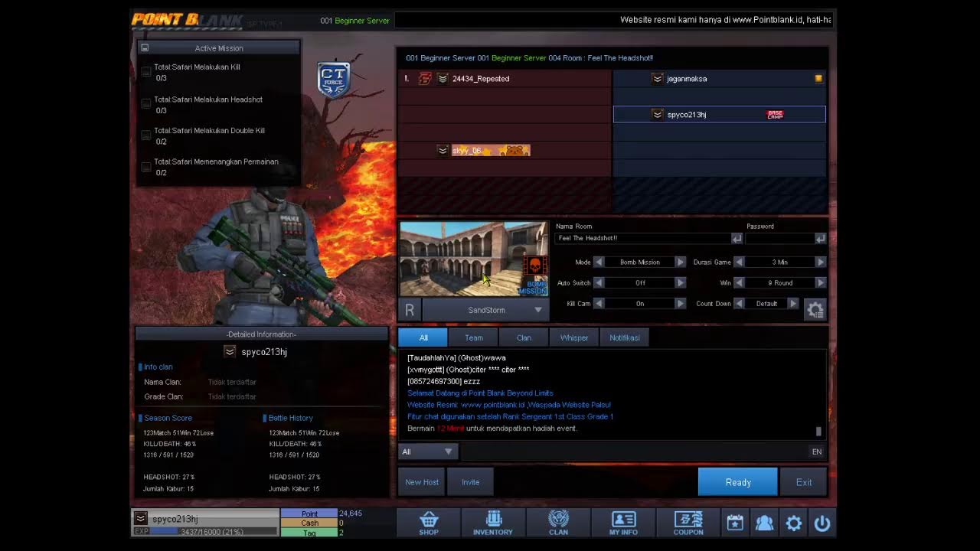This screenshot has height=551, width=980.
Task: Click the Exit room button
Action: coord(804,482)
